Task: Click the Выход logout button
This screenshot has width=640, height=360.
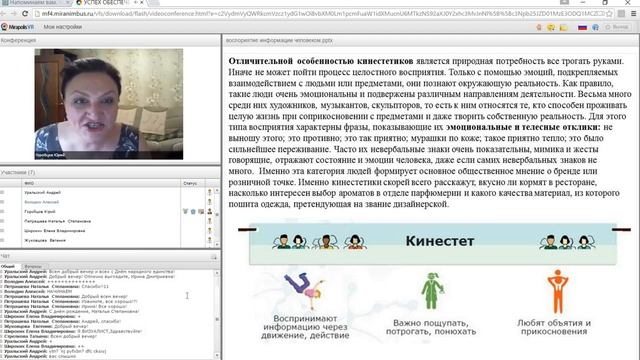Action: 617,27
